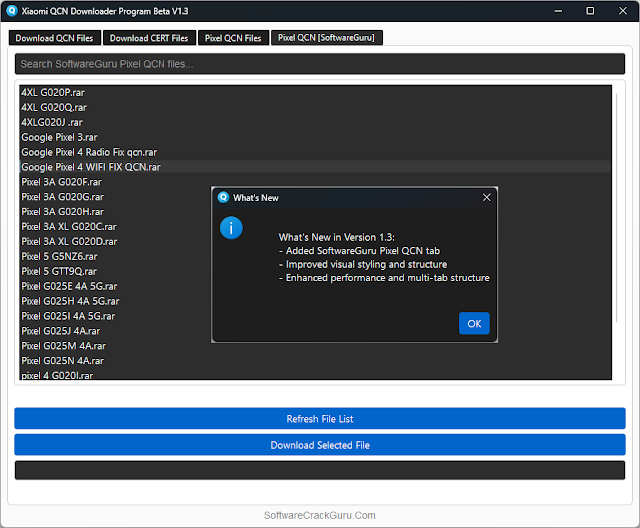Select Pixel G025N 4A.rar

(x=315, y=361)
